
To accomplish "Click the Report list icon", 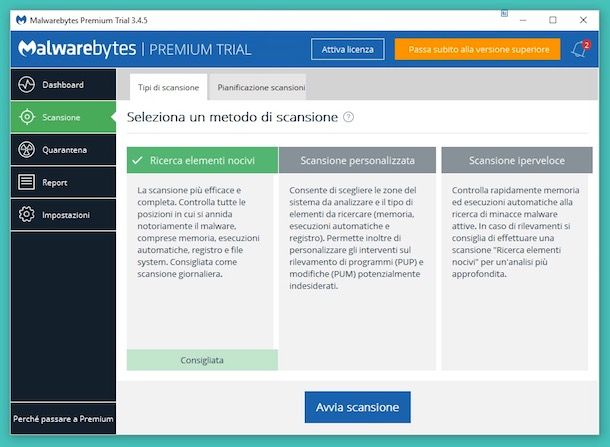I will 26,182.
